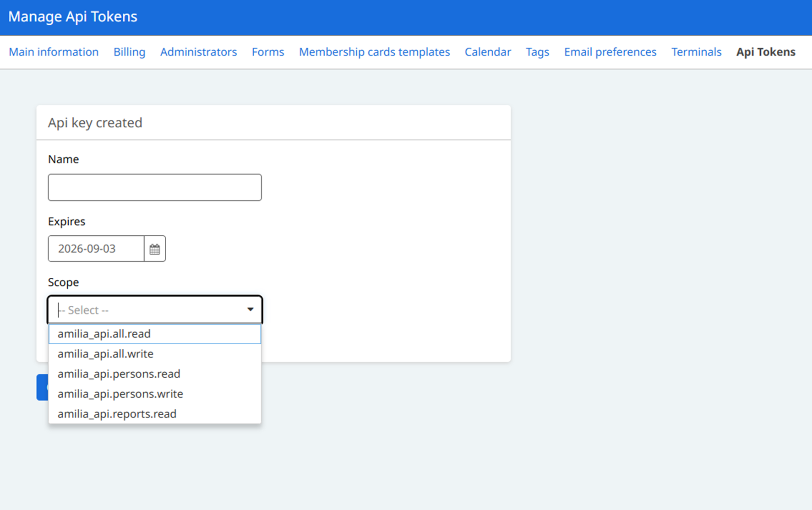Select amilia_api.all.read scope option
This screenshot has height=510, width=812.
(155, 334)
